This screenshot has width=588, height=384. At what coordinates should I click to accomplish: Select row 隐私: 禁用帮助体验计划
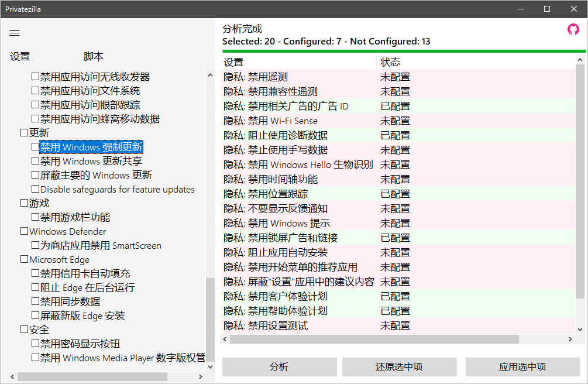pos(398,311)
